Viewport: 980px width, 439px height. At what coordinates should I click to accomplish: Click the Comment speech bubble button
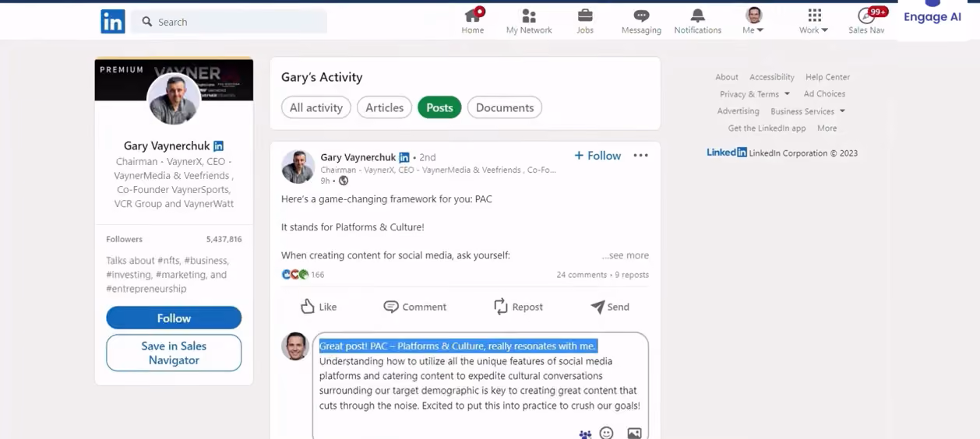(414, 307)
